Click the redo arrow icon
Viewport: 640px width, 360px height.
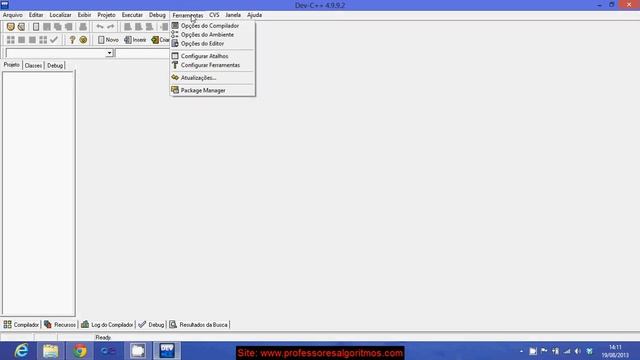pyautogui.click(x=111, y=27)
